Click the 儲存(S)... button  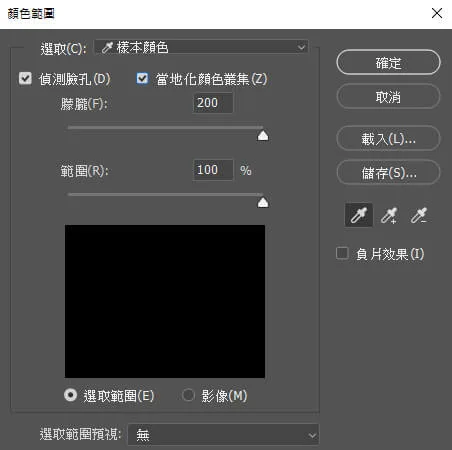click(388, 173)
